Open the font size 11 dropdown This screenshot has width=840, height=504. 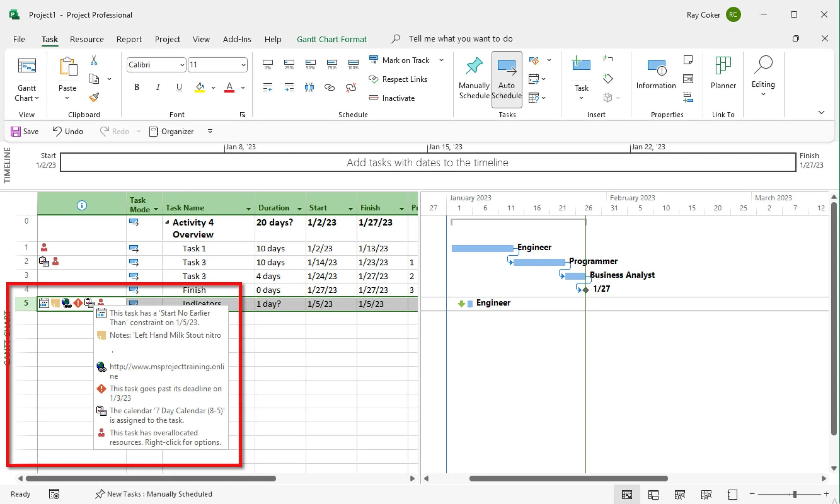click(x=243, y=65)
